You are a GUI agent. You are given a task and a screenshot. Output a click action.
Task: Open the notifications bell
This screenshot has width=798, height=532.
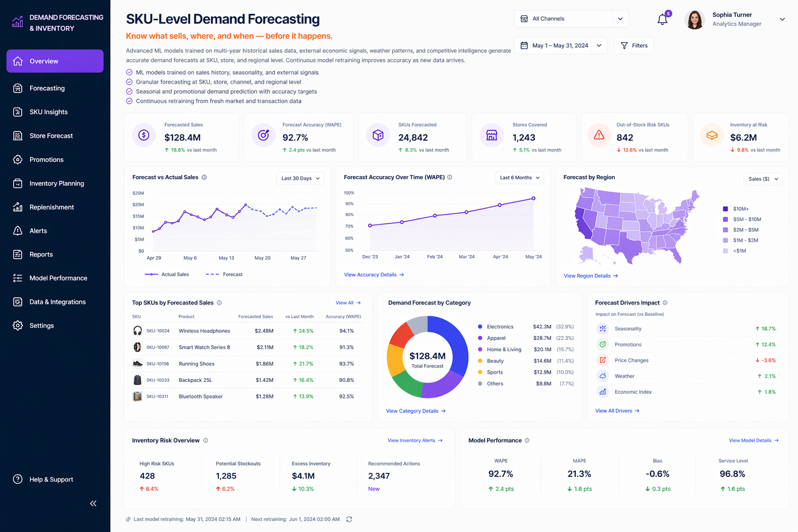662,19
